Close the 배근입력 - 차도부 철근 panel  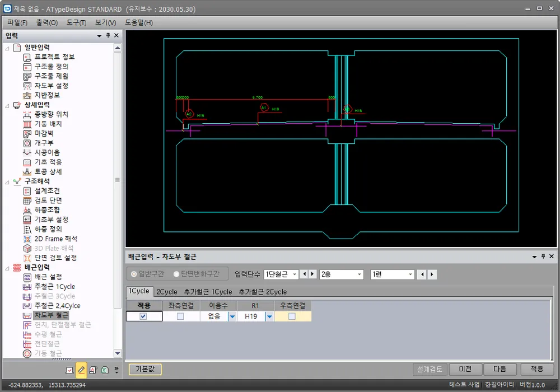[552, 256]
